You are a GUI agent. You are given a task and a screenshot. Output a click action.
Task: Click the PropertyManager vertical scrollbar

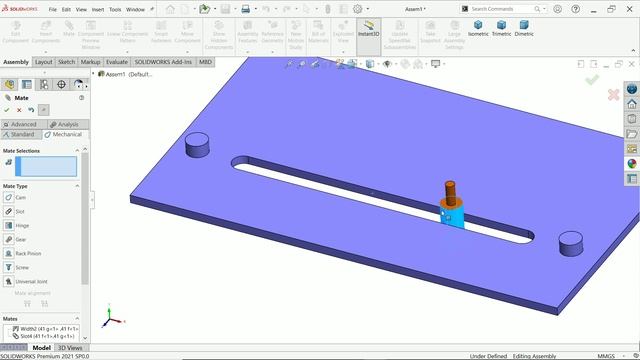[85, 218]
